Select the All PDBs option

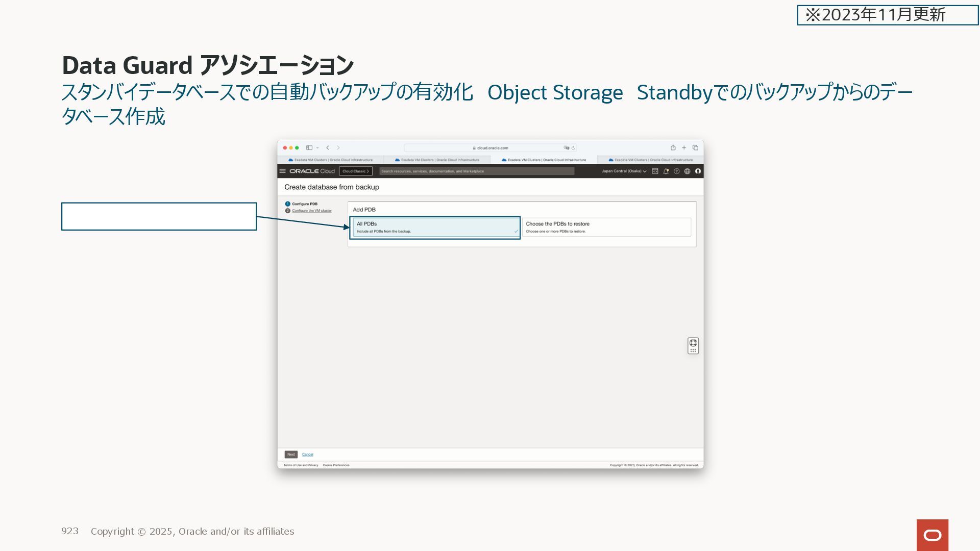(x=435, y=227)
